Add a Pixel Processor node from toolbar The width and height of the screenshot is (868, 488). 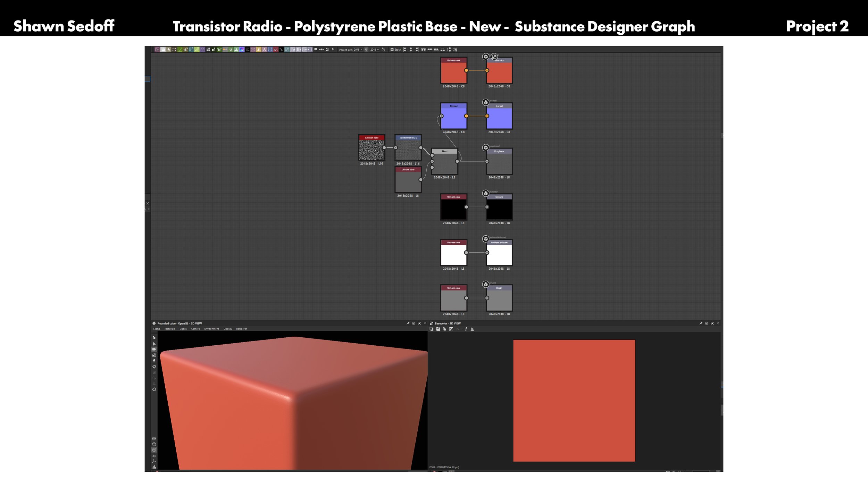248,50
